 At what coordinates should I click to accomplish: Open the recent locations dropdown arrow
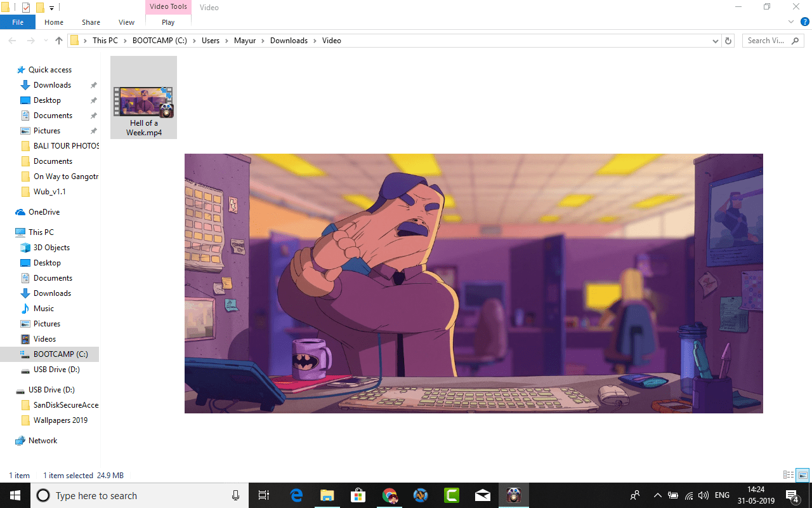tap(44, 41)
